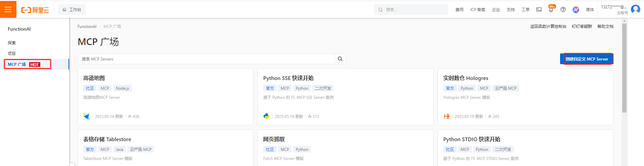The height and width of the screenshot is (166, 644).
Task: Click the user avatar icon
Action: point(635,9)
